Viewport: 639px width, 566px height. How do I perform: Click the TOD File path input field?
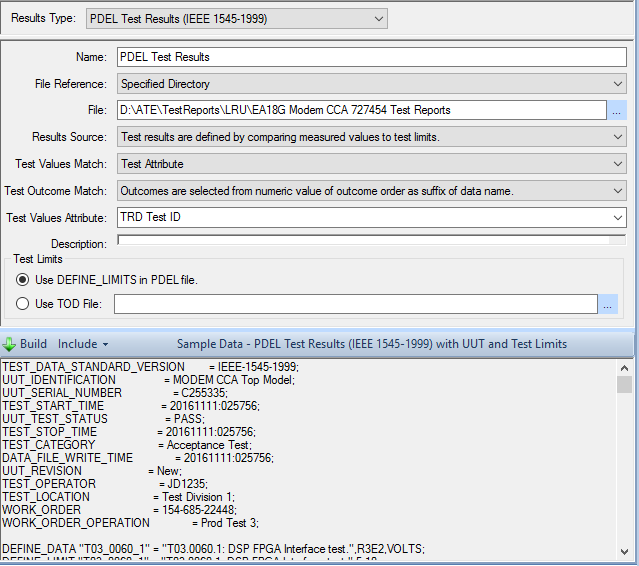(x=356, y=304)
